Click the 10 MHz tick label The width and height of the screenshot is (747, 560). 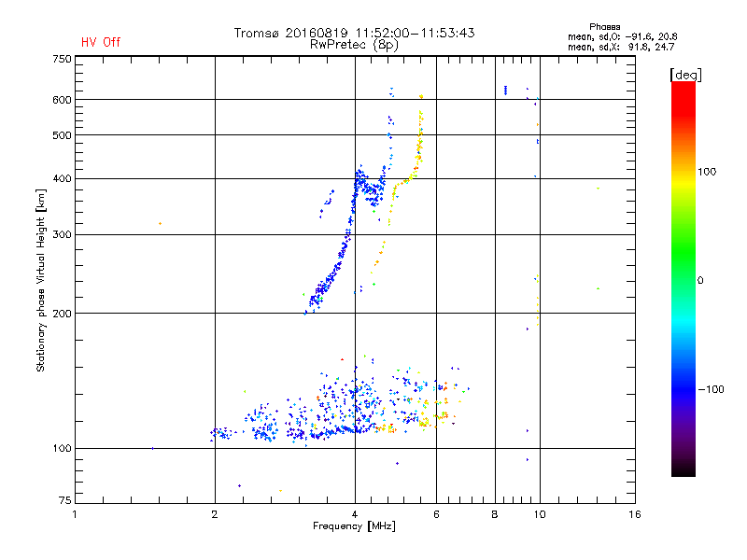[x=539, y=514]
